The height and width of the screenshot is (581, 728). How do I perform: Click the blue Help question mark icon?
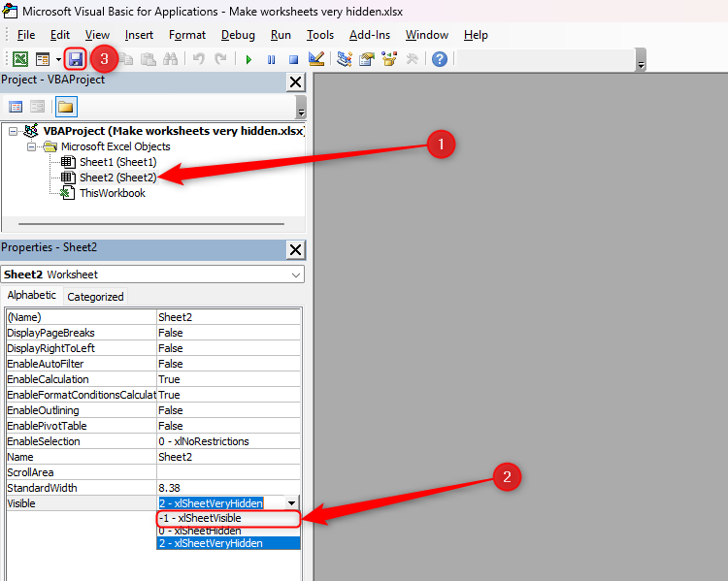click(440, 59)
